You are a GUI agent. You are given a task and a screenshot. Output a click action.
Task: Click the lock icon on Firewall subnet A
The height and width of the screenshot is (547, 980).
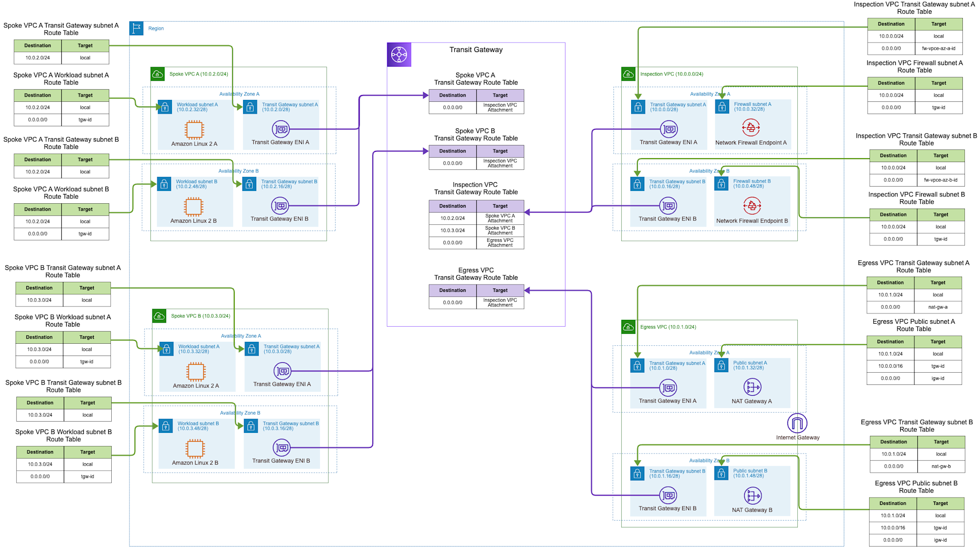click(721, 107)
